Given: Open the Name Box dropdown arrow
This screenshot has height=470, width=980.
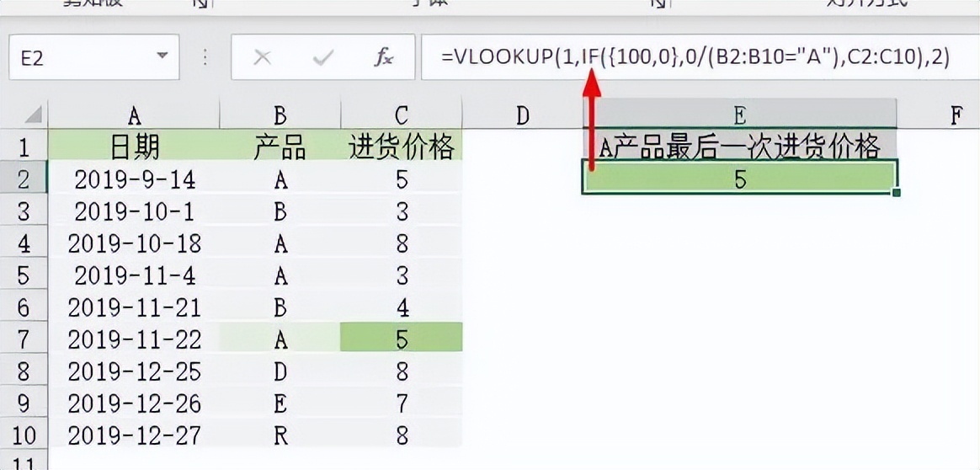Looking at the screenshot, I should 162,56.
